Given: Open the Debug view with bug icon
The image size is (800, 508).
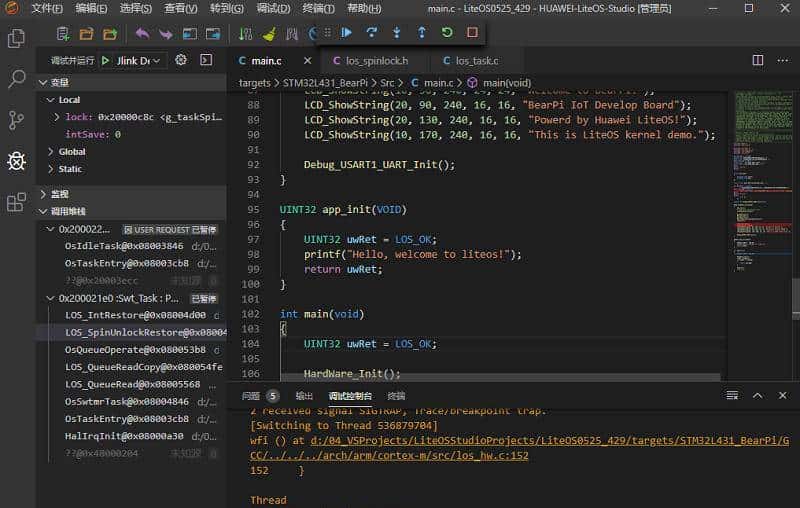Looking at the screenshot, I should coord(16,161).
